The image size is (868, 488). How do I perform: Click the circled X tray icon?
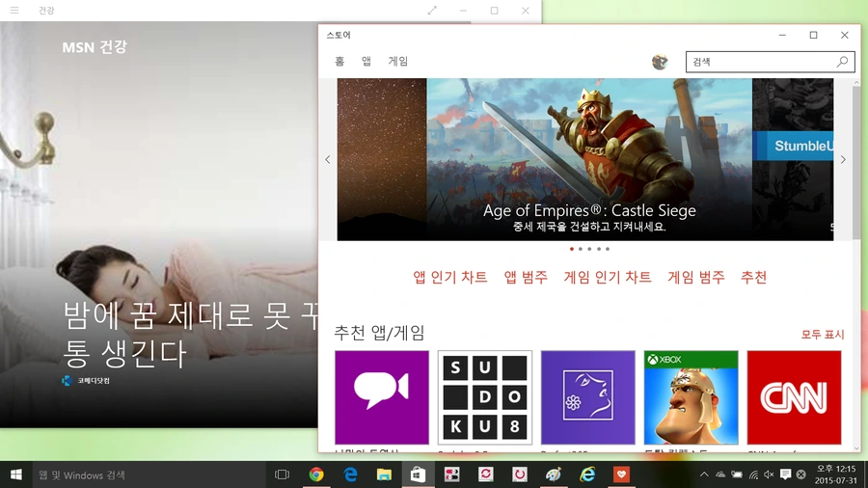[x=801, y=474]
